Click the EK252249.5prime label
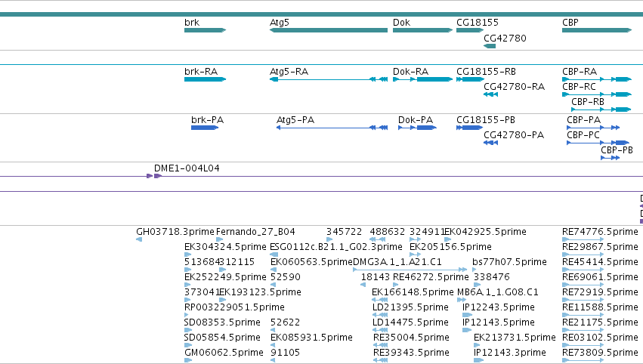 point(226,277)
